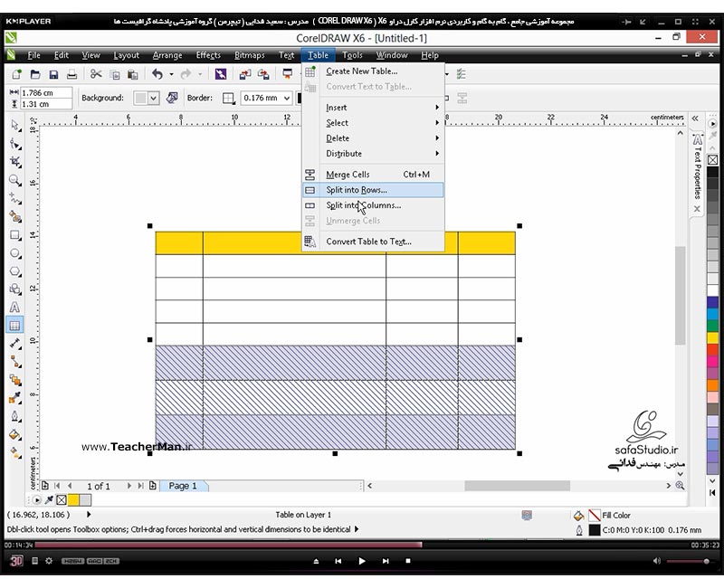Click the Paste icon in toolbar
The height and width of the screenshot is (588, 724).
point(133,74)
